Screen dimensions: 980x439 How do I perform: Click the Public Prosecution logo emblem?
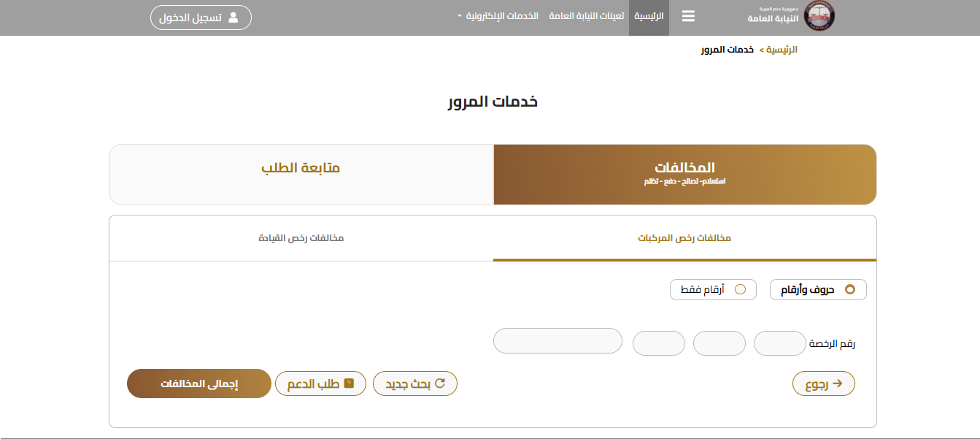click(819, 18)
